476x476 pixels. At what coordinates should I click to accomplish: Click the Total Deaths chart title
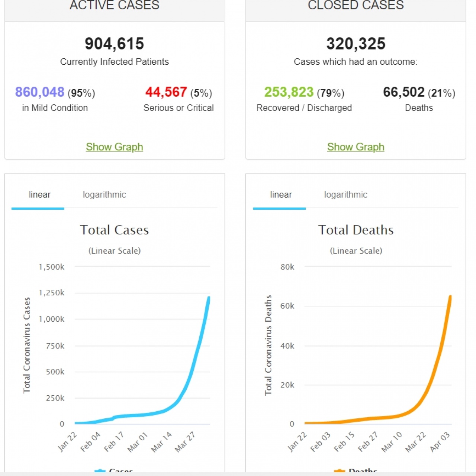pos(356,230)
